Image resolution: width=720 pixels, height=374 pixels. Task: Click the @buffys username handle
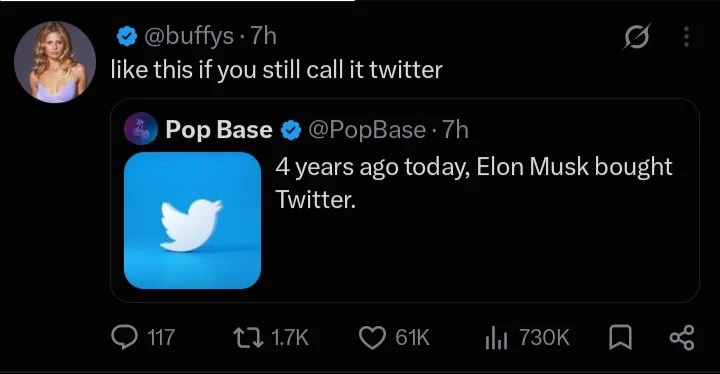pos(189,35)
